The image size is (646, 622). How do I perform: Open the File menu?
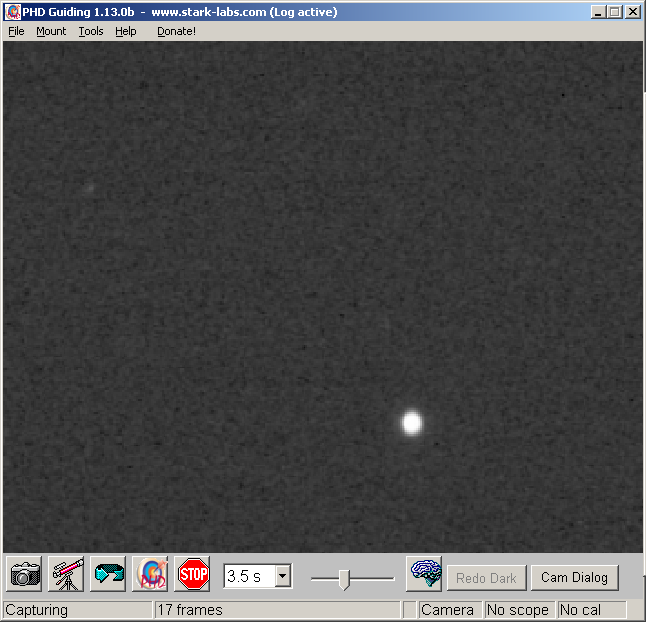coord(16,31)
